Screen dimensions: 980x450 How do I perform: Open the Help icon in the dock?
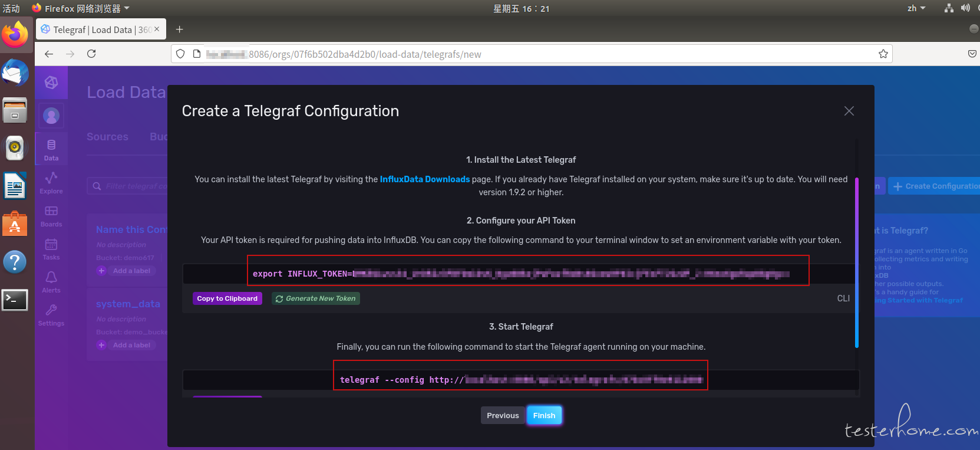[x=15, y=261]
